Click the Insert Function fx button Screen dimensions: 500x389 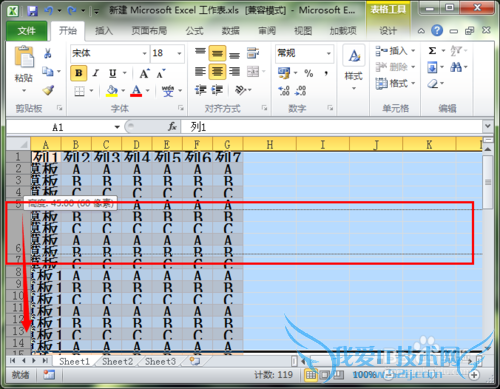(172, 127)
